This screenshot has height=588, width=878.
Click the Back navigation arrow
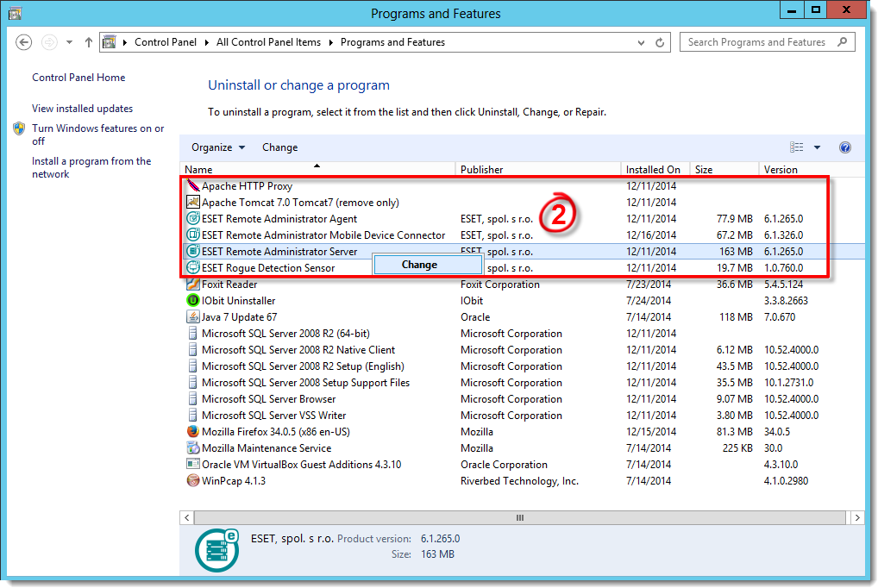[x=23, y=42]
